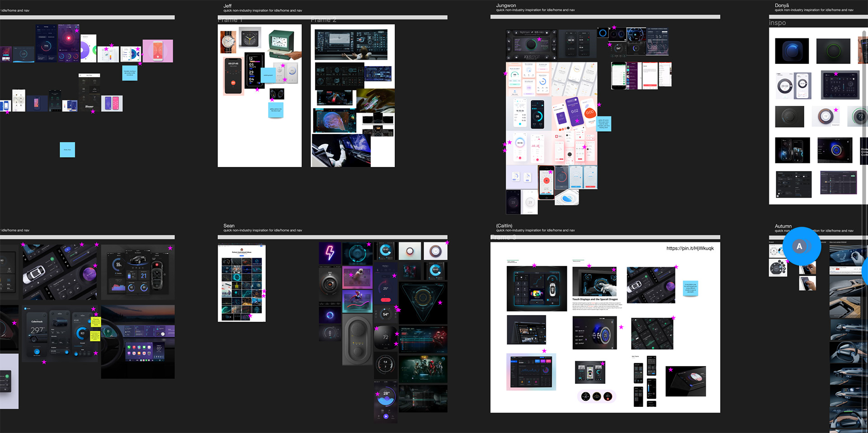Click the "Jungwon" section title

[x=506, y=5]
